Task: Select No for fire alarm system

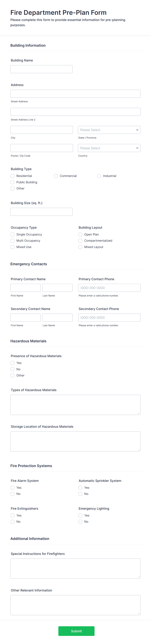Action: (12, 494)
